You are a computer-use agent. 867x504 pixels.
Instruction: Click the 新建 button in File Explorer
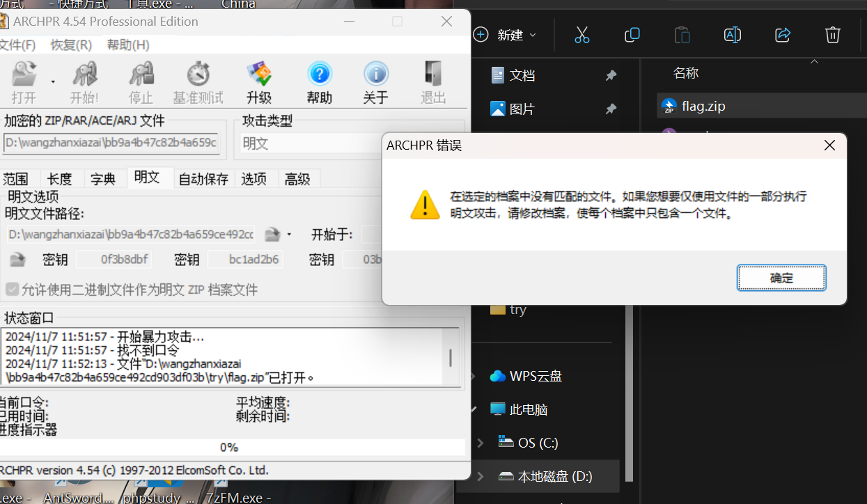[505, 35]
